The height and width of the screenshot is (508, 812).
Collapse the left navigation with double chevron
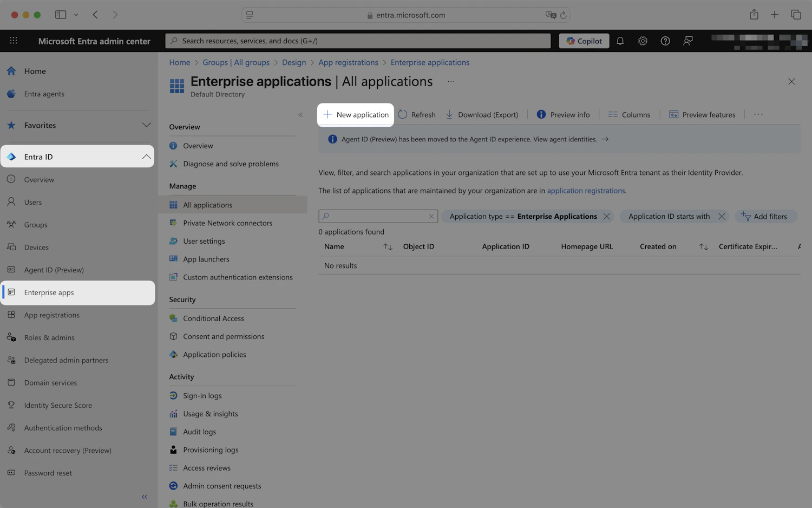point(145,497)
